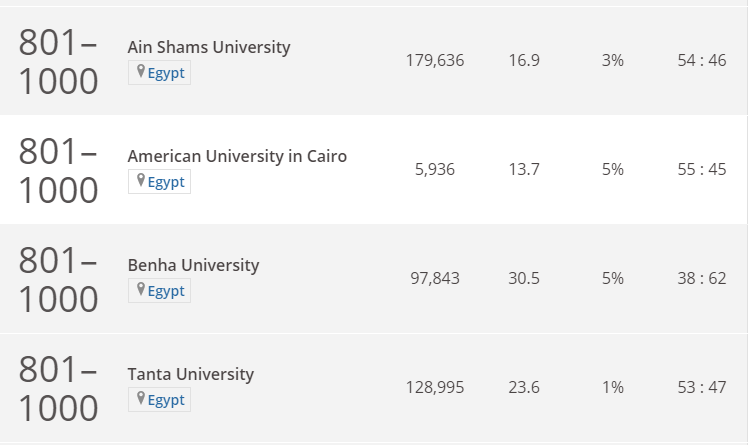Click the location pin icon under Benha University

pyautogui.click(x=140, y=289)
